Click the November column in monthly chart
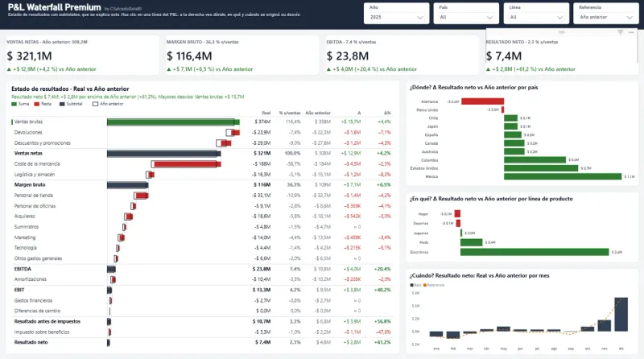 (605, 325)
